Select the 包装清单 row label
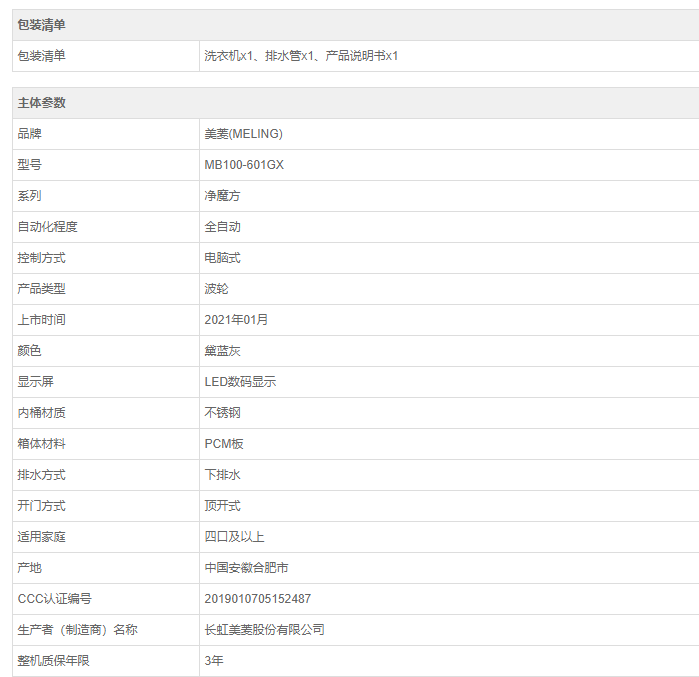This screenshot has width=699, height=677. pyautogui.click(x=41, y=56)
